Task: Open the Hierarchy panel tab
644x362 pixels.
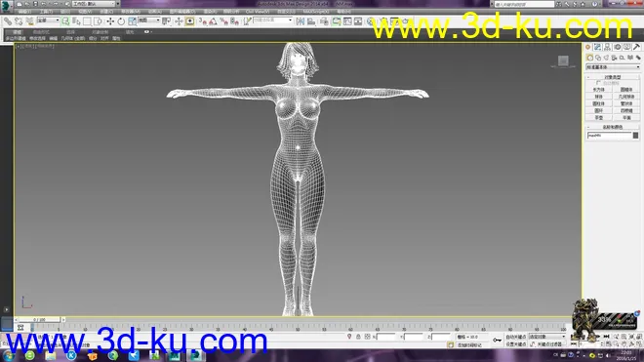Action: coord(607,47)
